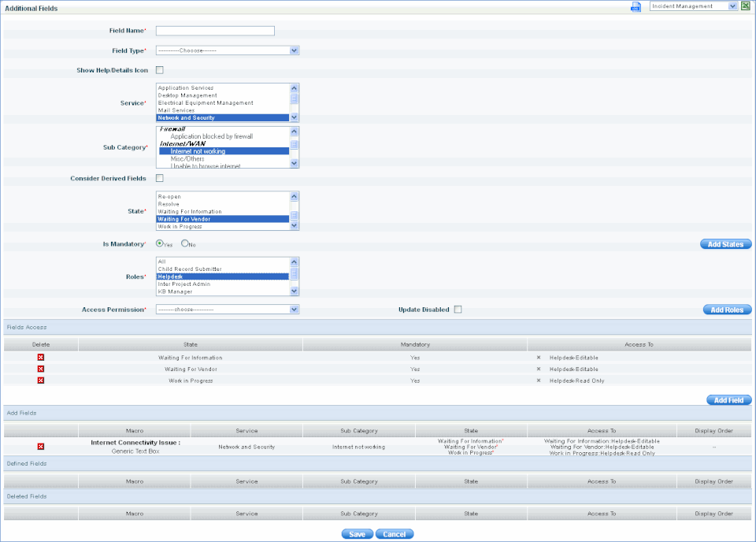Screen dimensions: 756x542
Task: Remove Helpdesk-Editable from Waiting For Information
Action: (x=539, y=358)
